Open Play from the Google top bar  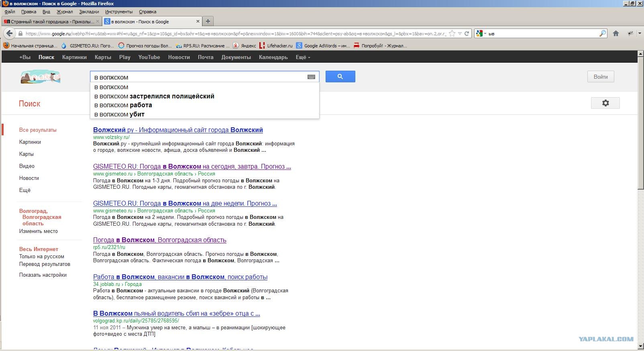125,57
